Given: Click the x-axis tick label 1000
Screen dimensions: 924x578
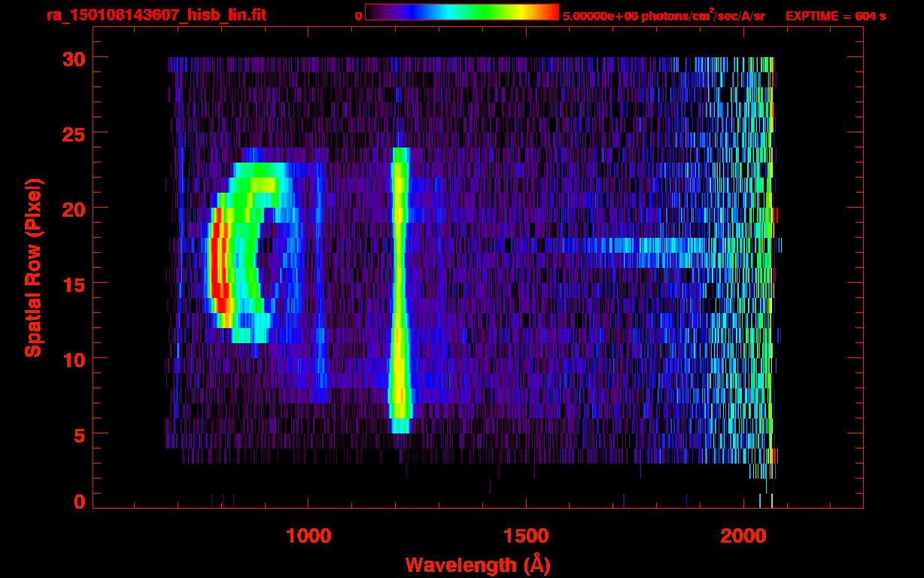Looking at the screenshot, I should 309,536.
